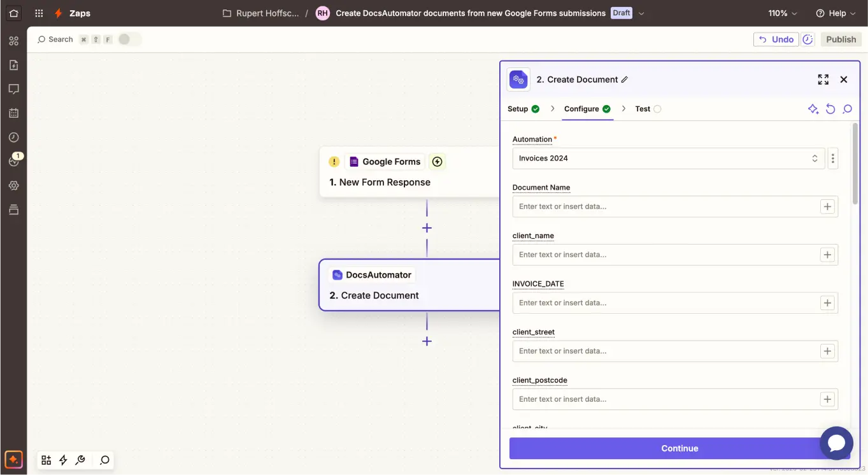The width and height of the screenshot is (868, 475).
Task: Click the blue Continue button
Action: [x=679, y=448]
